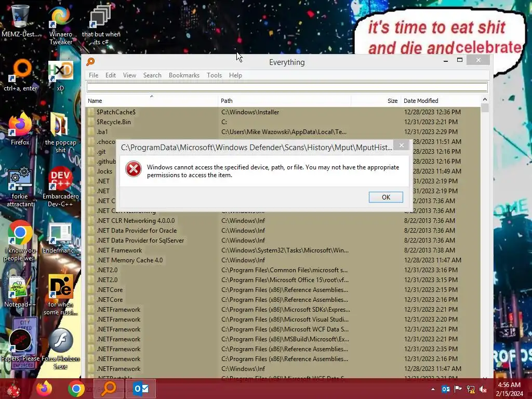This screenshot has width=532, height=399.
Task: Click the Start button ornament on taskbar
Action: click(x=14, y=389)
